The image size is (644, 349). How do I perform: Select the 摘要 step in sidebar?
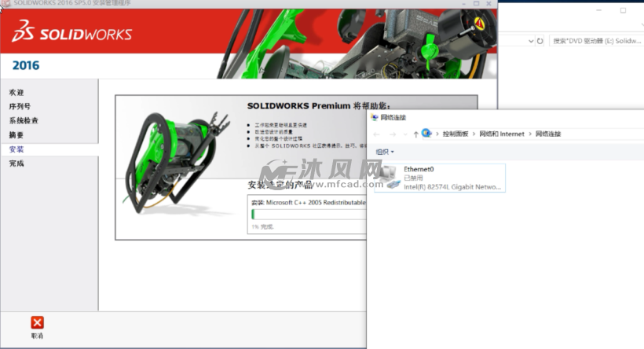[16, 135]
